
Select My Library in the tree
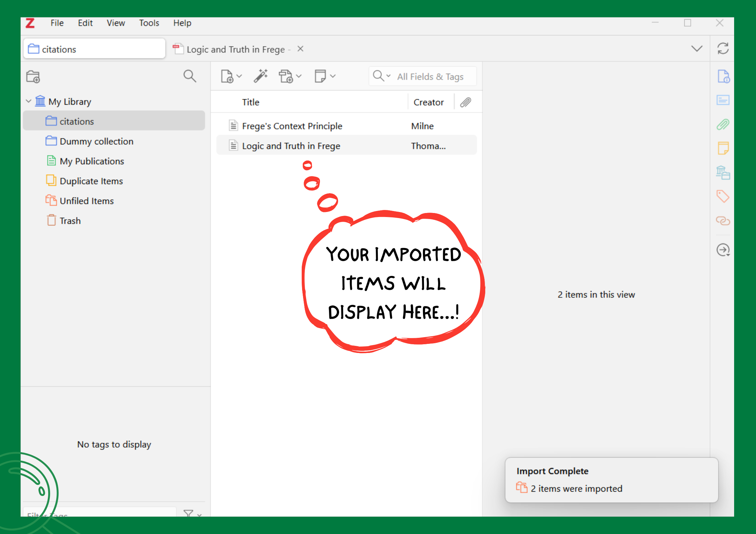(70, 102)
